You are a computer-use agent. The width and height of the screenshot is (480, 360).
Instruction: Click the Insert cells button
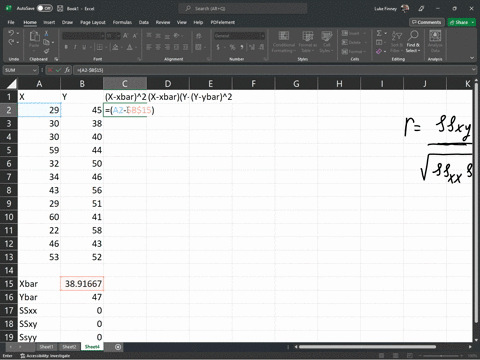(x=354, y=33)
